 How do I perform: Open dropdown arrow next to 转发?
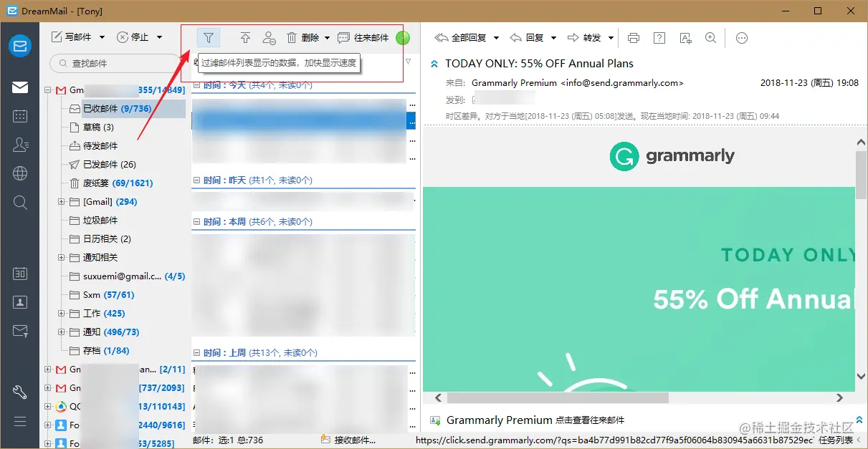coord(611,38)
